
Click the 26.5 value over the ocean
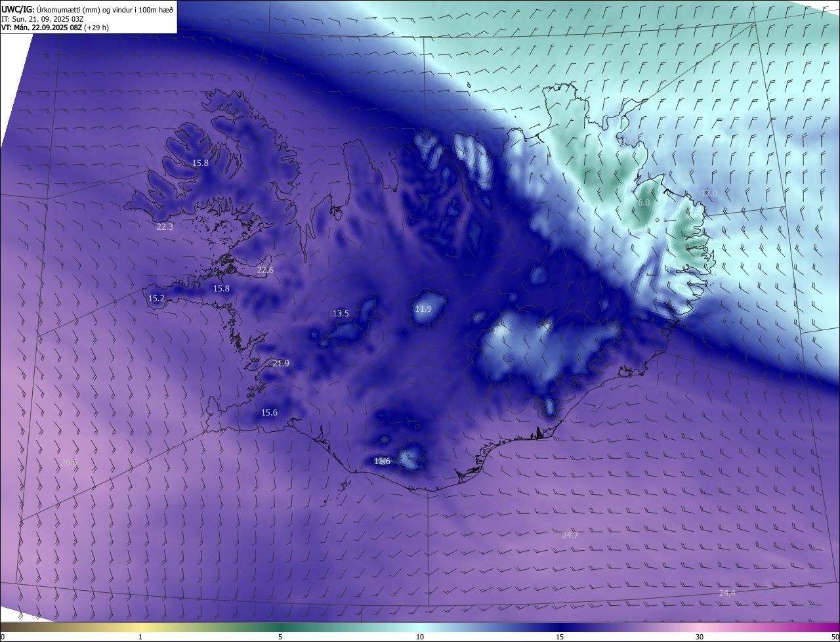pos(69,462)
